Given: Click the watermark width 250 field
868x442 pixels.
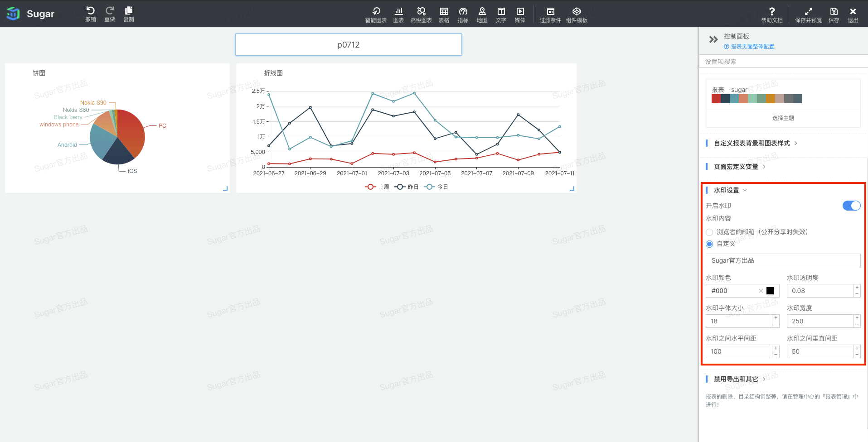Looking at the screenshot, I should click(820, 321).
